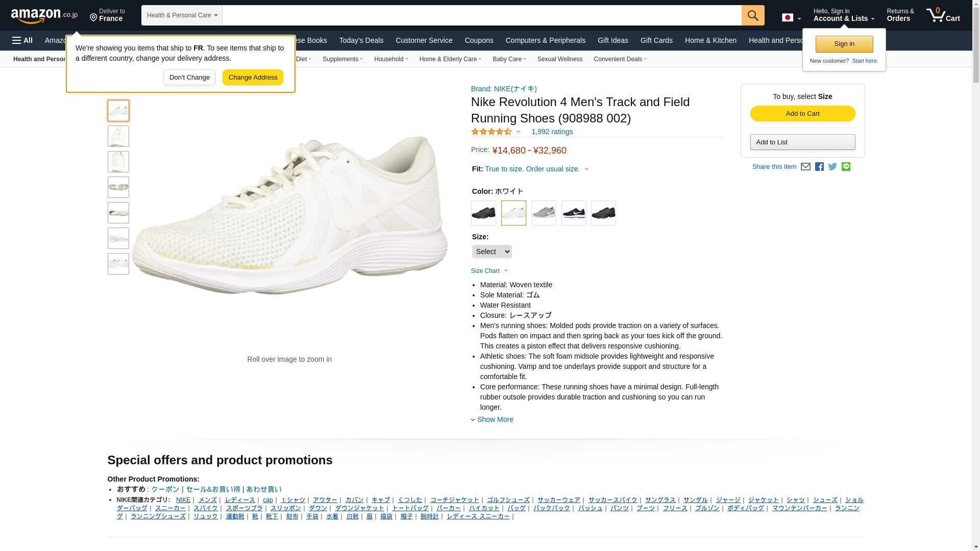Click the search magnifier button

[x=752, y=15]
